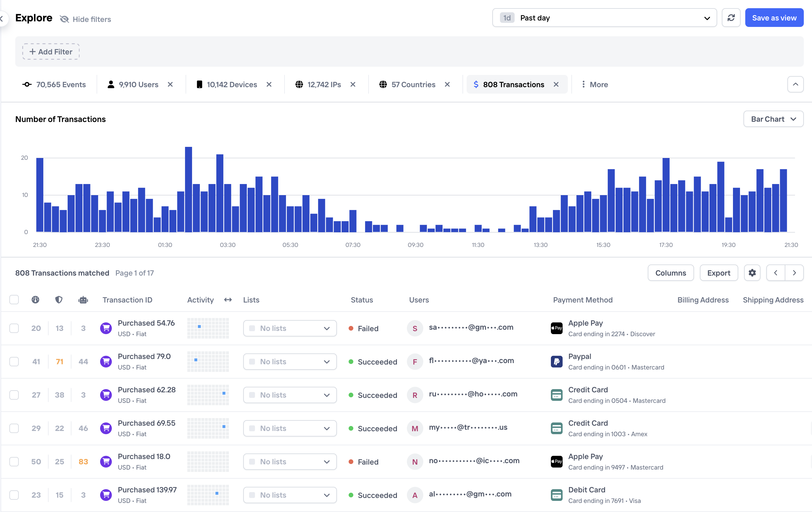Remove the 808 Transactions tab with X
Image resolution: width=812 pixels, height=512 pixels.
pos(556,85)
